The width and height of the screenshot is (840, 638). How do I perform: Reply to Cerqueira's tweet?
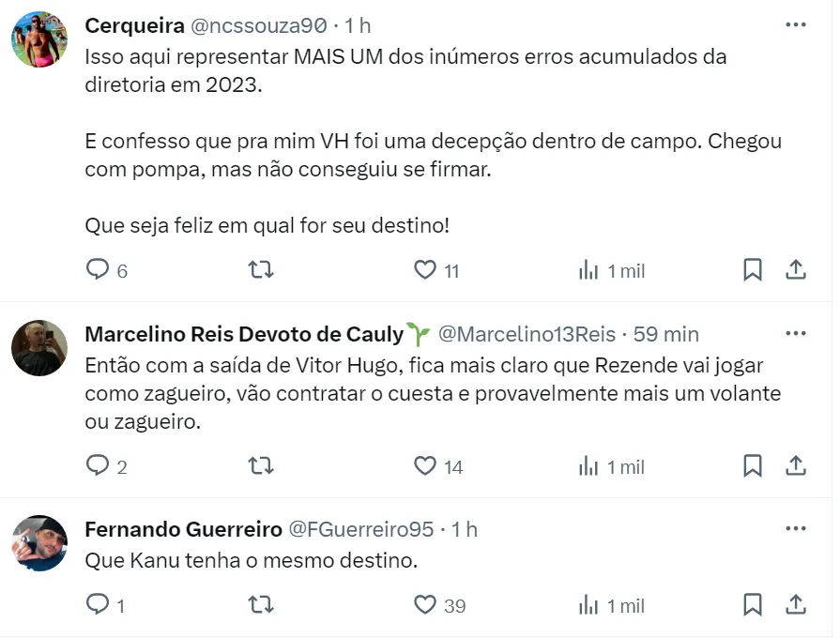(x=99, y=270)
